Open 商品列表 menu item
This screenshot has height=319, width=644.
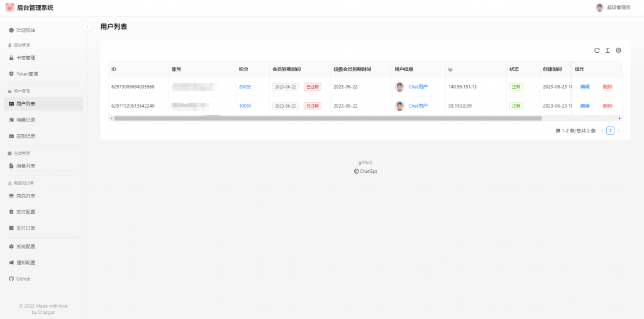(43, 196)
